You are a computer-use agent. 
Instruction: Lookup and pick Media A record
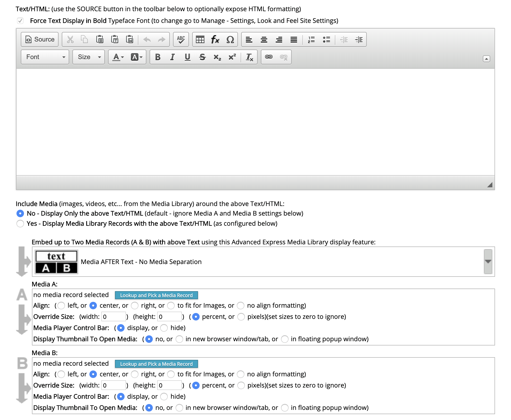(156, 295)
